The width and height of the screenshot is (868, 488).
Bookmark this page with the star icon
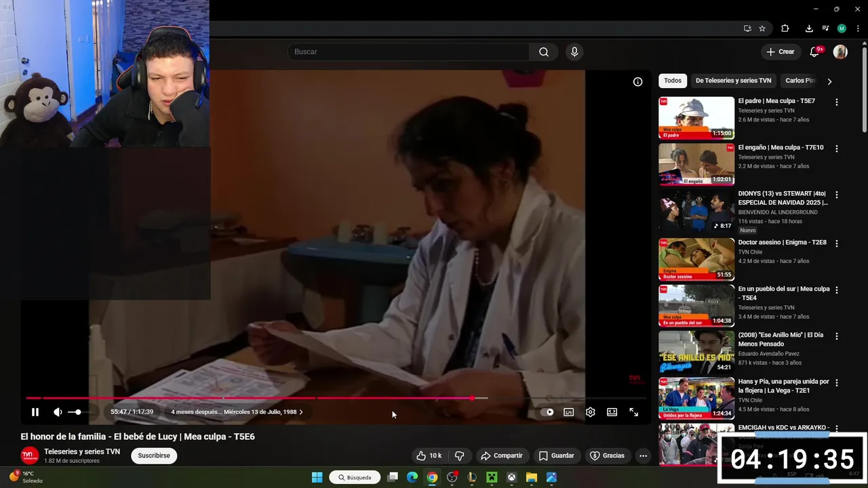click(x=762, y=28)
